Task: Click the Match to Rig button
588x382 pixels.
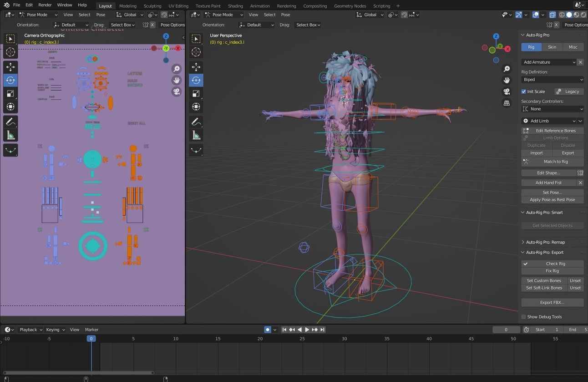Action: [x=552, y=162]
